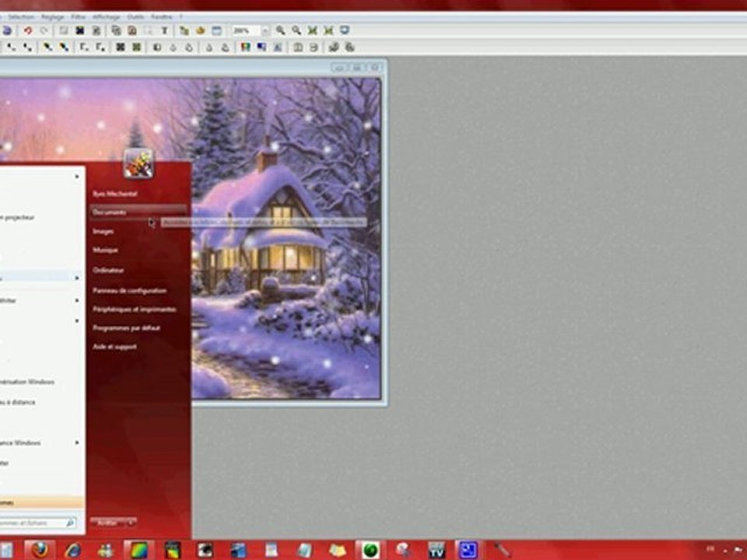Open the Outils menu
The height and width of the screenshot is (560, 747).
click(135, 16)
